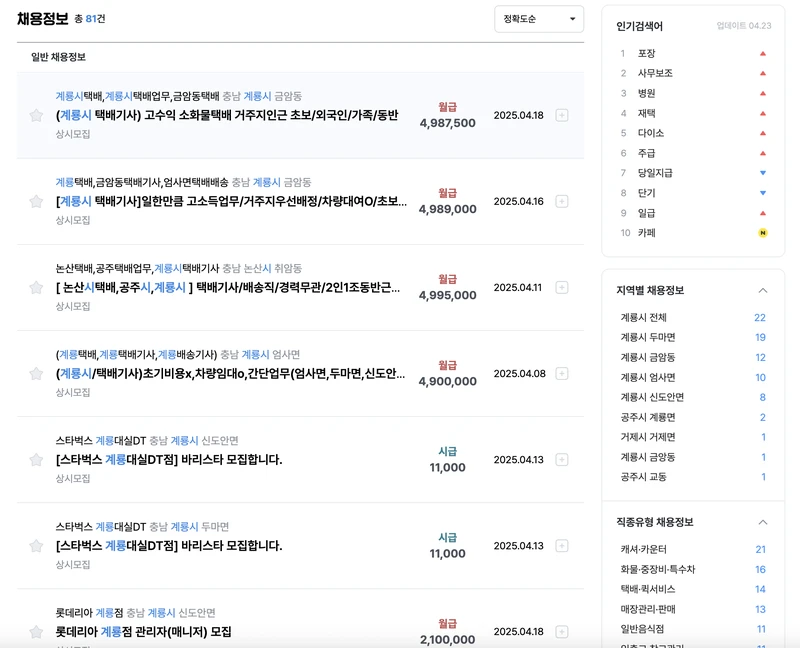The image size is (800, 648).
Task: Click the yellow N badge next to 카페
Action: [x=764, y=233]
